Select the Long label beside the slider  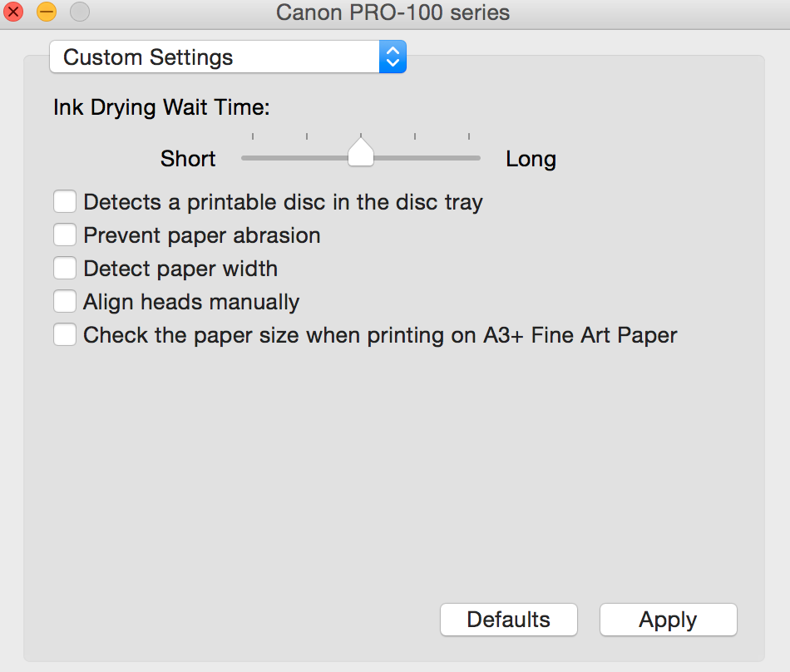click(x=531, y=159)
